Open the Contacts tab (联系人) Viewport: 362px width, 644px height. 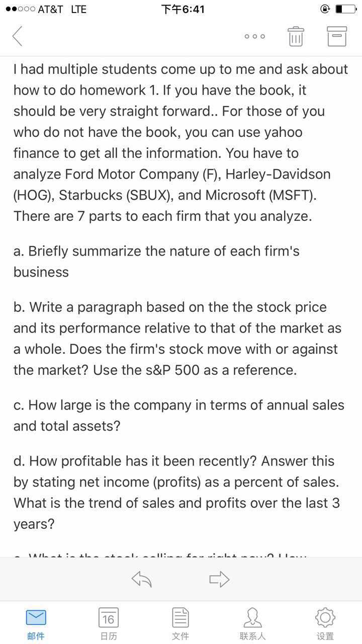[x=252, y=624]
